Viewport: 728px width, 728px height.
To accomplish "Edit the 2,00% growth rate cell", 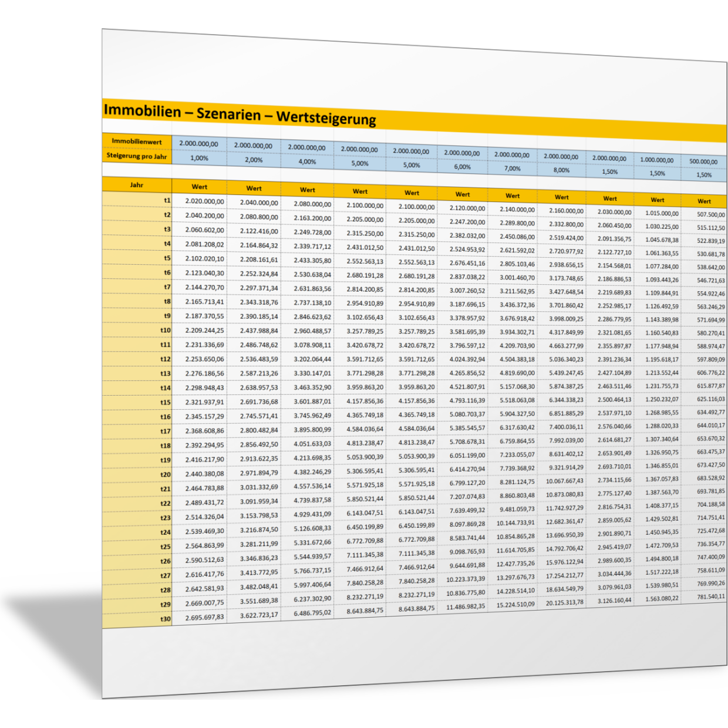I will tap(254, 160).
